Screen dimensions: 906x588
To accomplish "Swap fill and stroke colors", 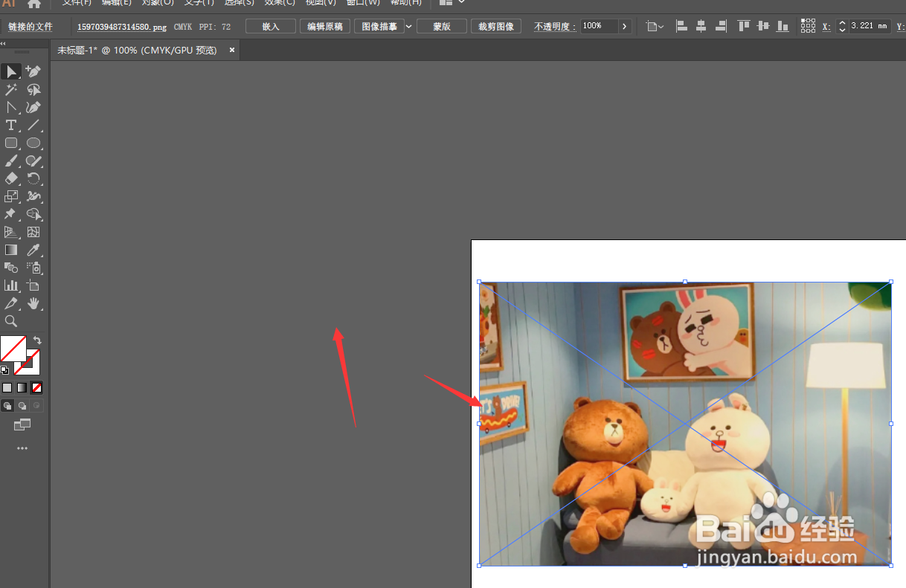I will (36, 340).
